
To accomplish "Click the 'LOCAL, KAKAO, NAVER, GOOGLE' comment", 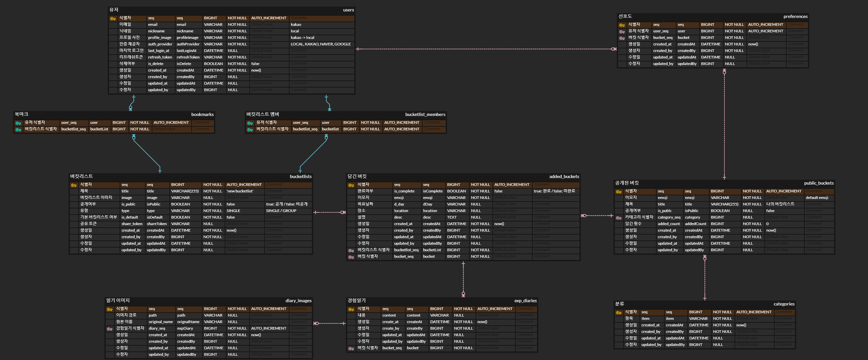I will pos(320,44).
